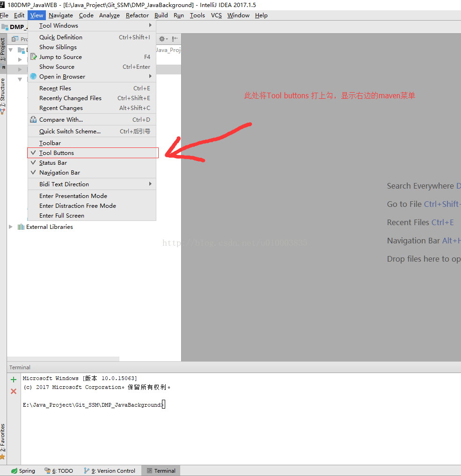Open the Navigate menu

[61, 15]
